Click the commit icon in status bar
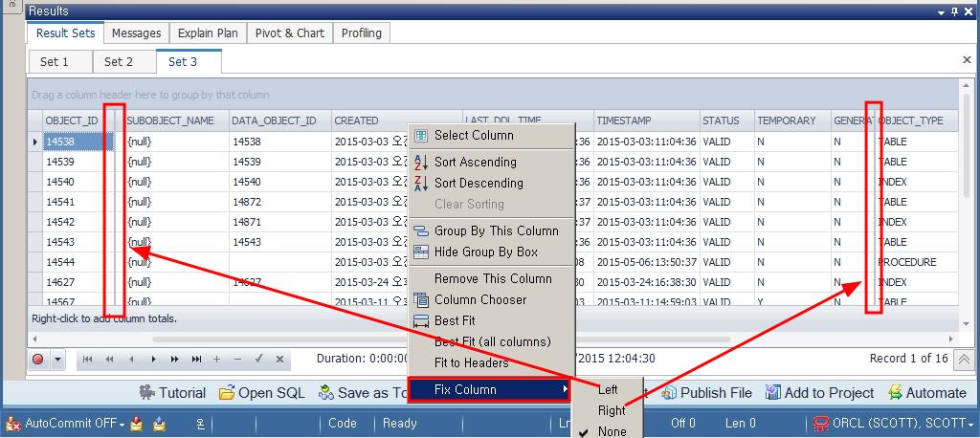Image resolution: width=980 pixels, height=438 pixels. (x=137, y=423)
